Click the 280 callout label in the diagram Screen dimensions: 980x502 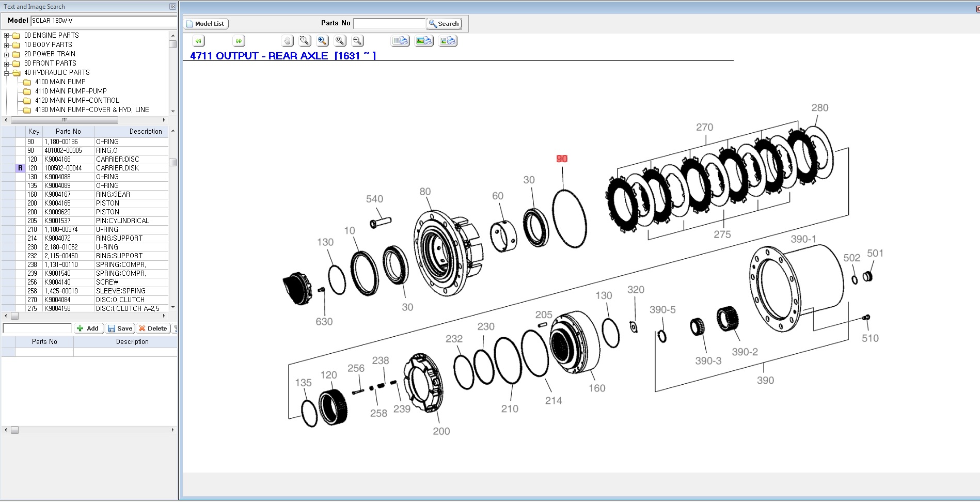[820, 108]
